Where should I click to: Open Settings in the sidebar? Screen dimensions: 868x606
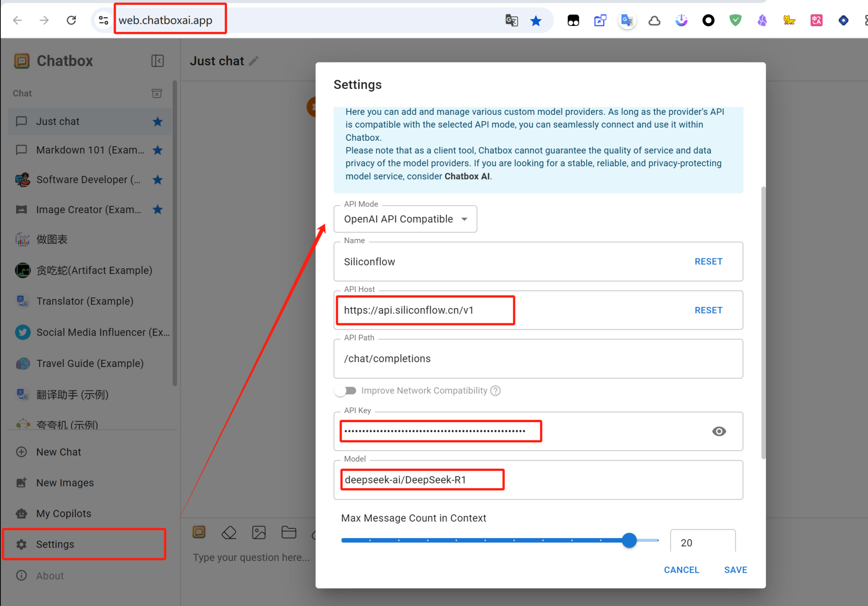(55, 544)
